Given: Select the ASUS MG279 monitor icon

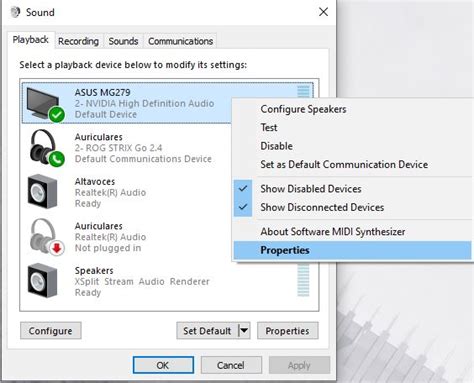Looking at the screenshot, I should [46, 105].
